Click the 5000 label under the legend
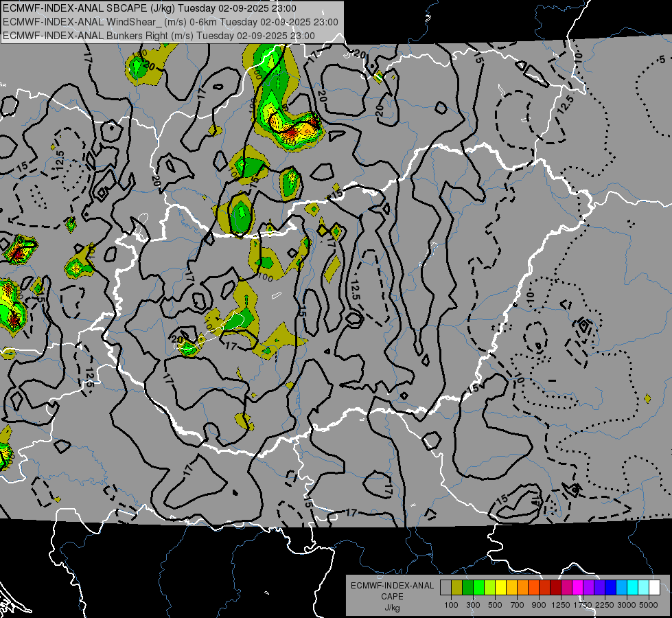This screenshot has width=672, height=618. (649, 605)
